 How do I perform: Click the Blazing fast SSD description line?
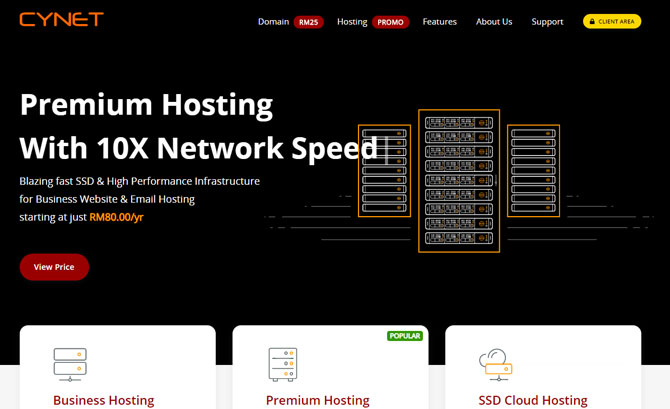pos(139,181)
